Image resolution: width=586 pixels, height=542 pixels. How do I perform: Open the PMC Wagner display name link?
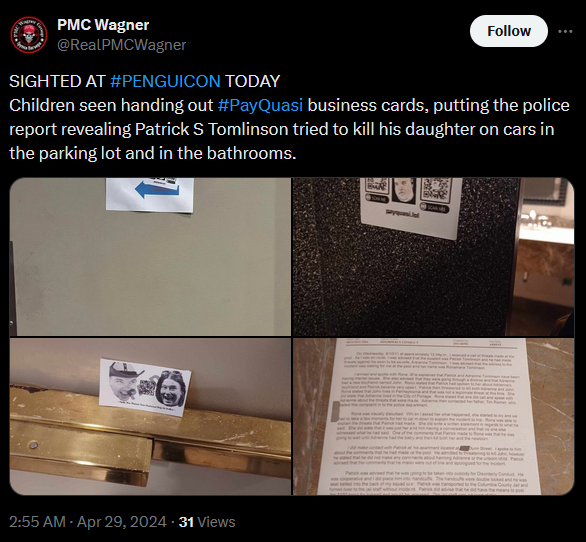103,25
